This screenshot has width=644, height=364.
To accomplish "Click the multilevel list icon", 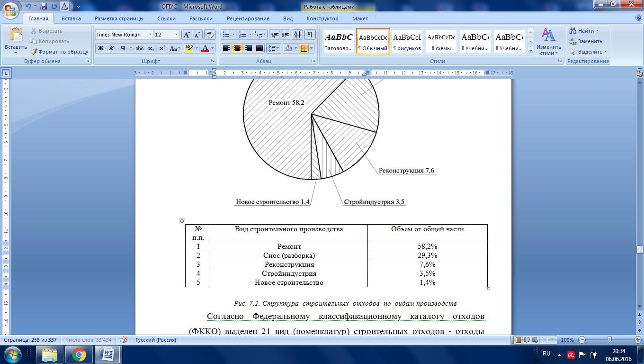I will 259,35.
